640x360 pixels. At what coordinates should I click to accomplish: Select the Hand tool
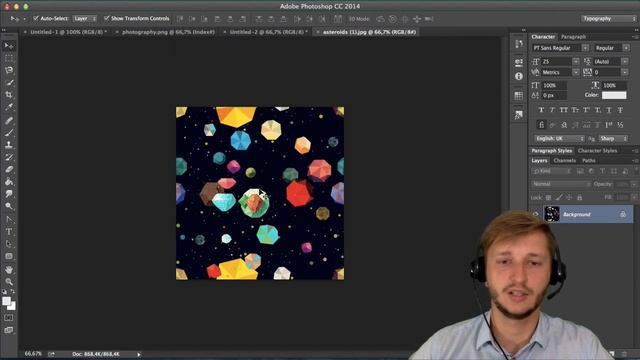point(9,270)
